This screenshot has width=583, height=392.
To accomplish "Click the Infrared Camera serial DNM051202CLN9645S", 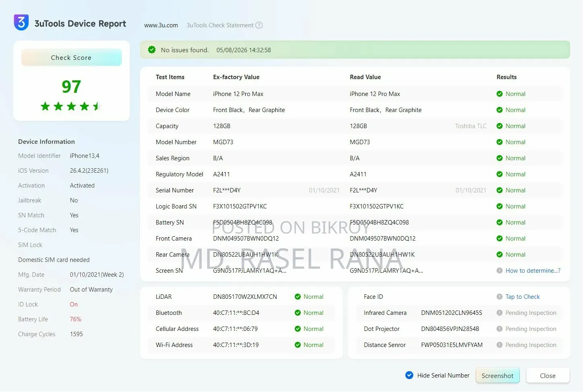I will click(x=452, y=313).
